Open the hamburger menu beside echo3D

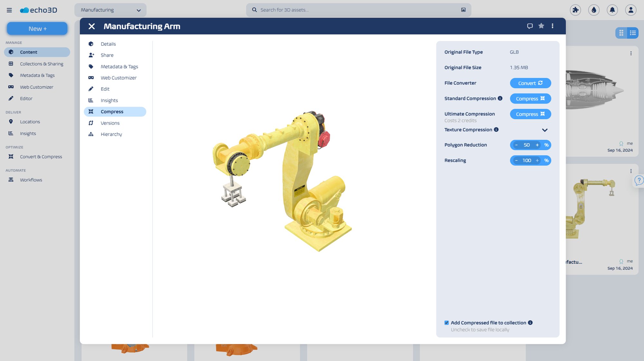[x=9, y=10]
